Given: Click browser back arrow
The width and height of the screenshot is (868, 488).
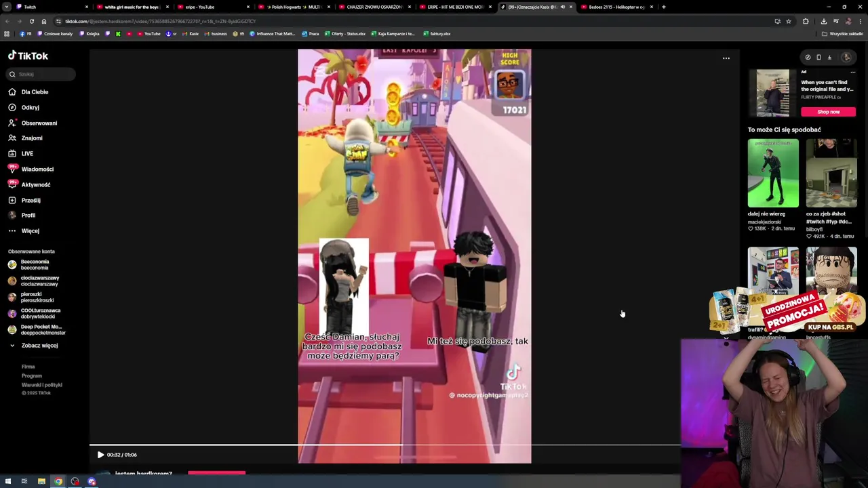Looking at the screenshot, I should (x=7, y=21).
